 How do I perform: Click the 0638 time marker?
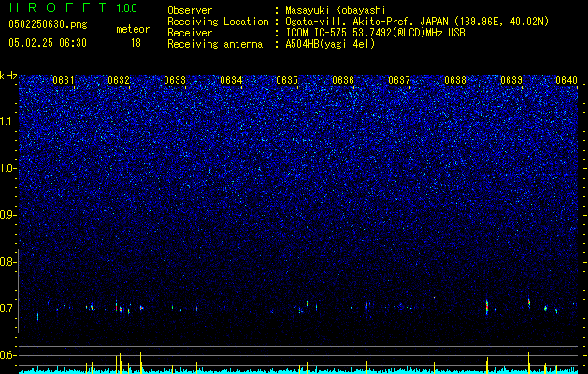coord(455,80)
